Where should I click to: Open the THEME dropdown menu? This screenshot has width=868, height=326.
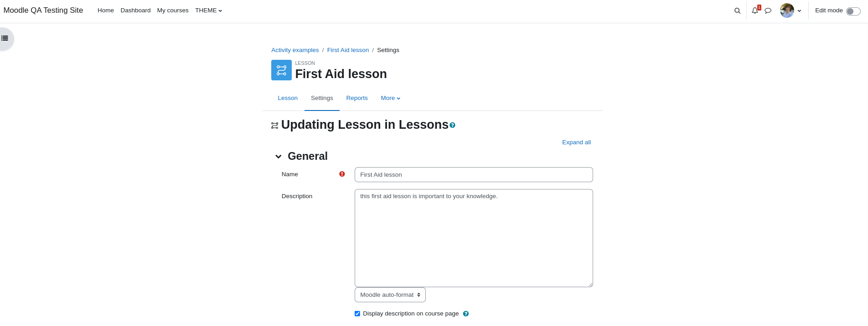pyautogui.click(x=209, y=11)
